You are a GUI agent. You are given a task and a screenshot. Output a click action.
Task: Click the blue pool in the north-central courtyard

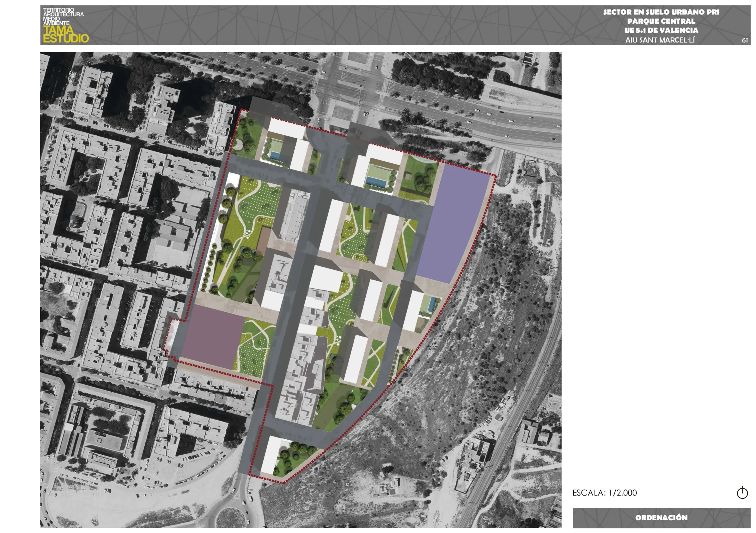pyautogui.click(x=376, y=181)
